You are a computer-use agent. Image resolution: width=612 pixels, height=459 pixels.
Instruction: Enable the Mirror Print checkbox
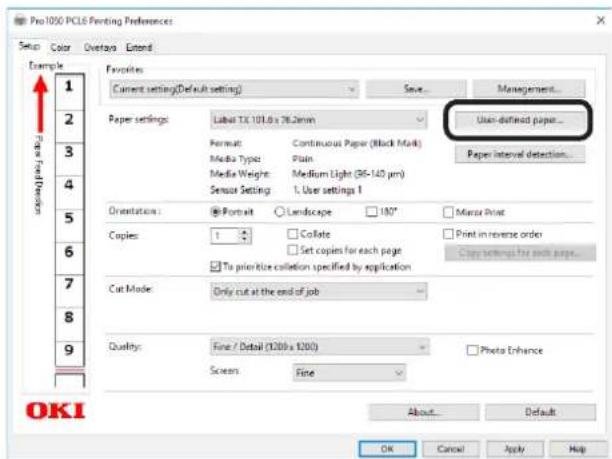click(448, 212)
